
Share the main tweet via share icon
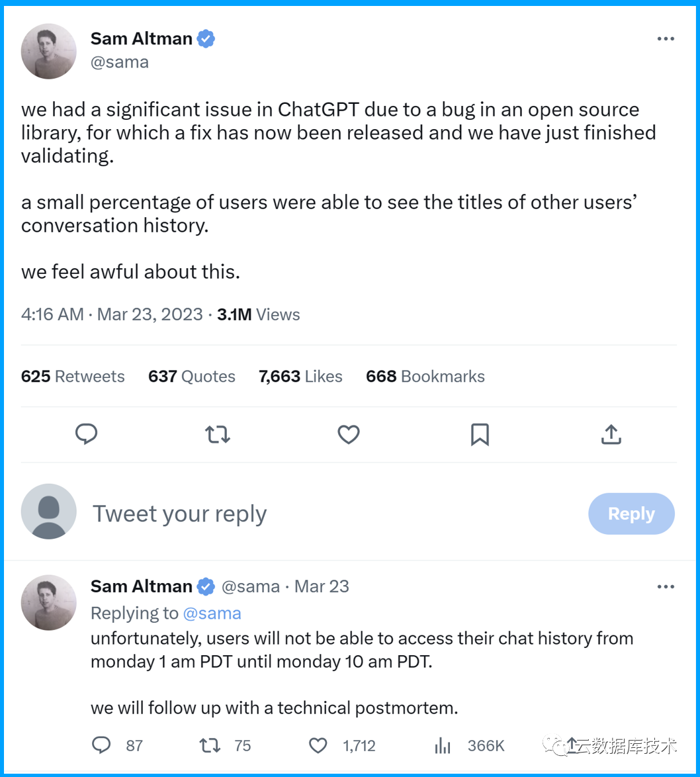(x=611, y=434)
